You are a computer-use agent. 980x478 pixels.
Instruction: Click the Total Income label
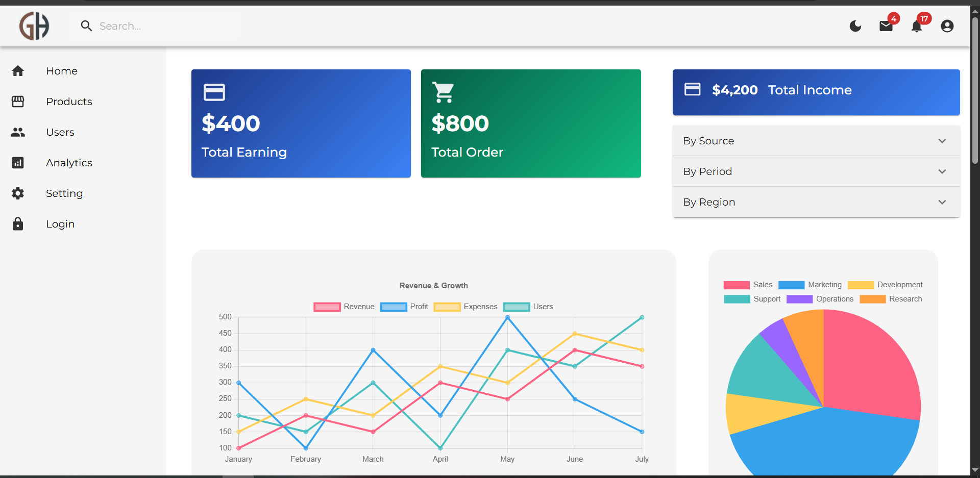pos(810,90)
